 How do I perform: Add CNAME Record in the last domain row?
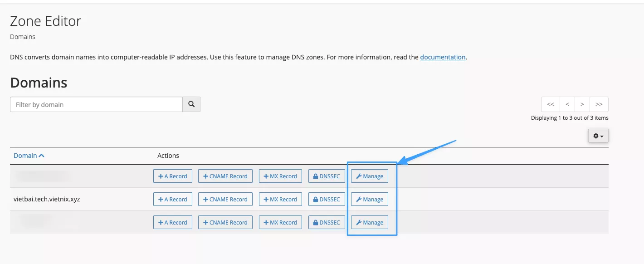click(225, 222)
